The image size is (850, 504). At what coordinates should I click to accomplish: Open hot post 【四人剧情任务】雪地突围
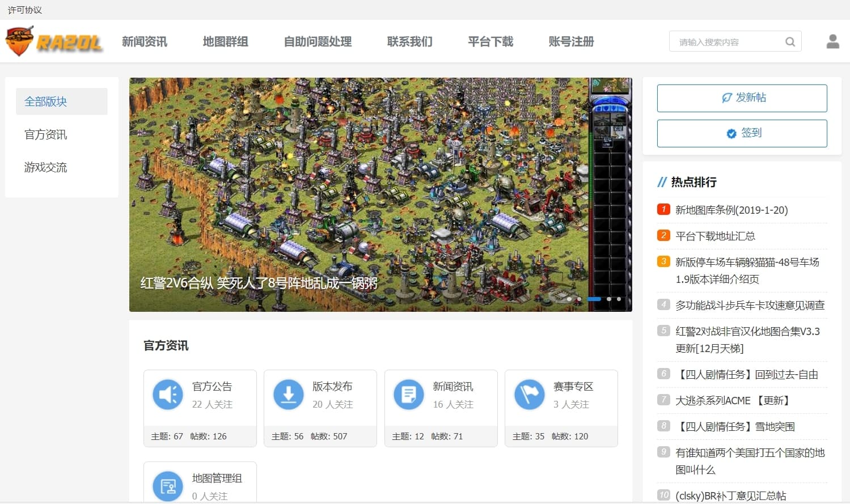point(735,427)
